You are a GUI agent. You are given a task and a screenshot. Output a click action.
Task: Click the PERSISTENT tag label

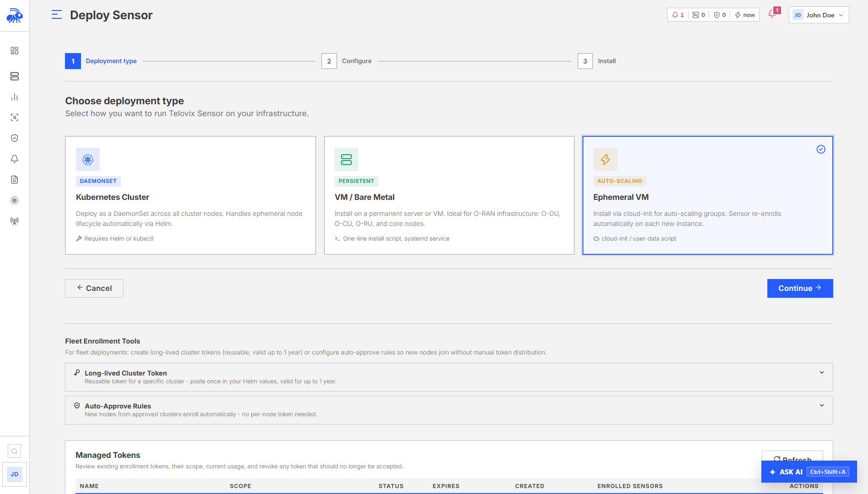(x=356, y=181)
